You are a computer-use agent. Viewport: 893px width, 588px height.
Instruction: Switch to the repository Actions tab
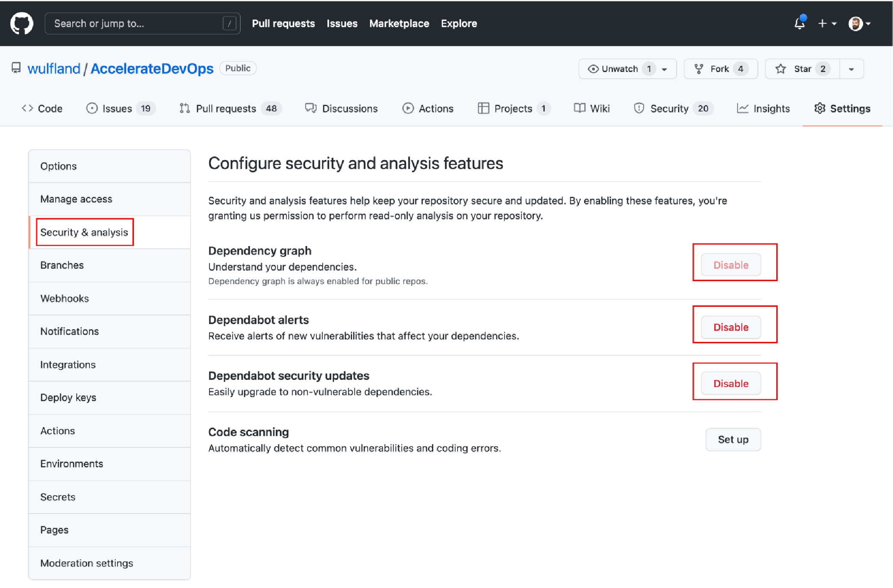428,109
